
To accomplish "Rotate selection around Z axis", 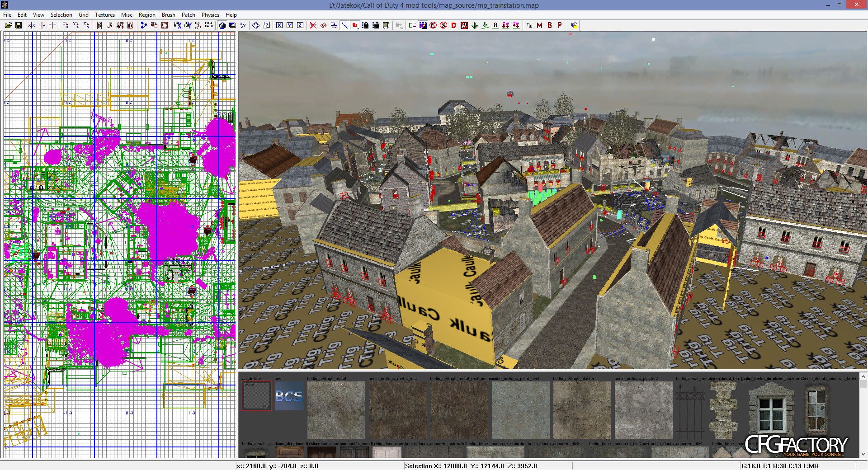I will point(86,25).
